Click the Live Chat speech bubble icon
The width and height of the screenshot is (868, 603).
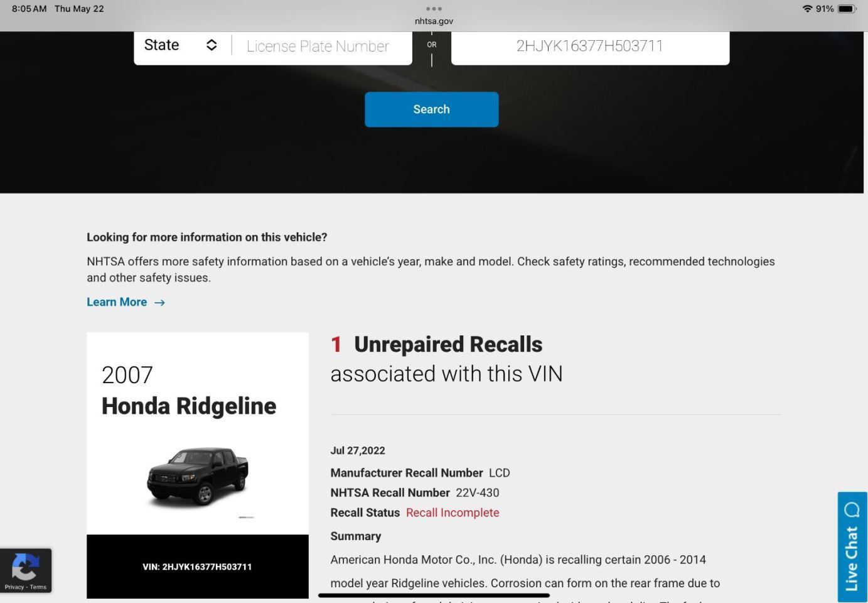click(852, 509)
